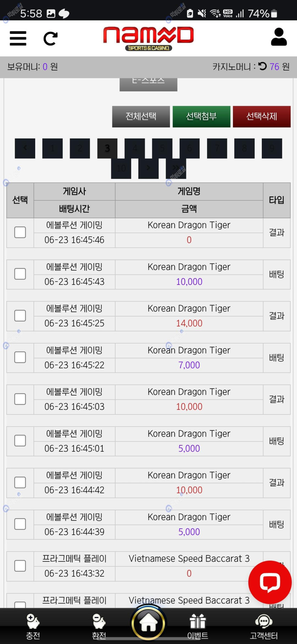Go to previous page arrow
The width and height of the screenshot is (297, 644).
pyautogui.click(x=25, y=148)
